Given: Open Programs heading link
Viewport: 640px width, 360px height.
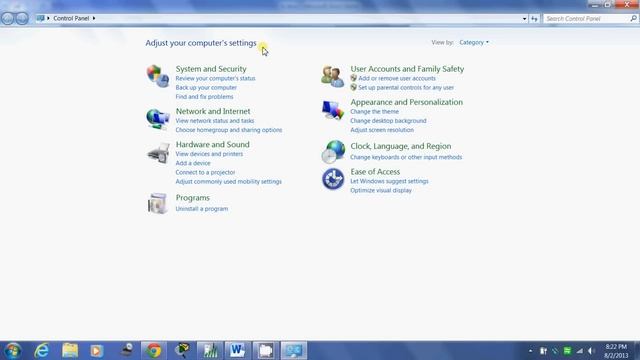Looking at the screenshot, I should tap(193, 198).
